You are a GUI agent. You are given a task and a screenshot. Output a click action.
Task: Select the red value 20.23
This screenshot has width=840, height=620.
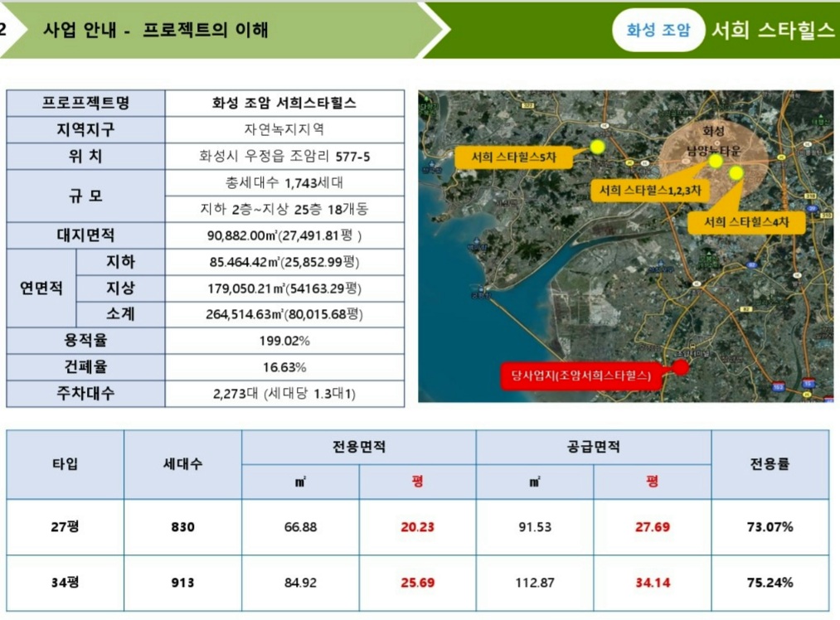pyautogui.click(x=417, y=527)
